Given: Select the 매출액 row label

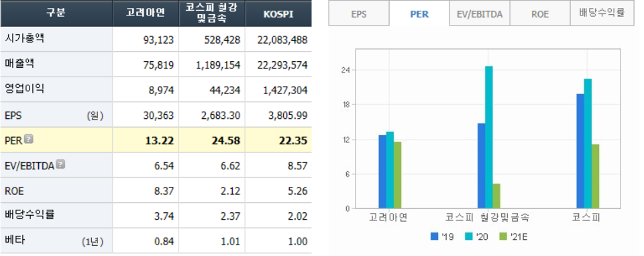Looking at the screenshot, I should tap(19, 64).
